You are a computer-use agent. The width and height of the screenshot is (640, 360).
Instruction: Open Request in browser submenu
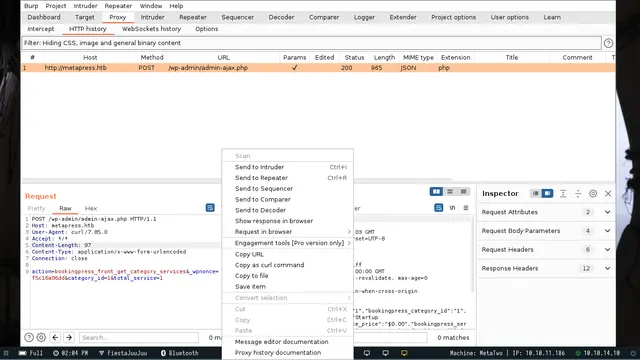[x=287, y=231]
